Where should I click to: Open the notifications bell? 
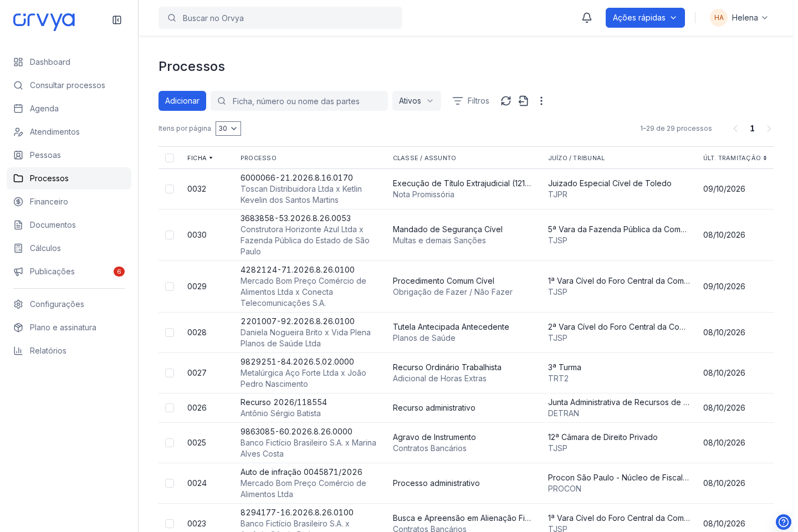(587, 18)
